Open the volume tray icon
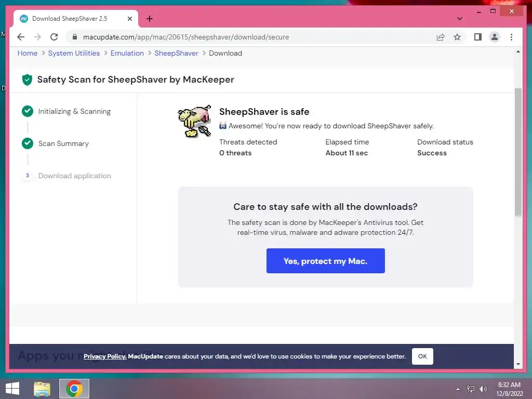The height and width of the screenshot is (399, 532). tap(483, 389)
